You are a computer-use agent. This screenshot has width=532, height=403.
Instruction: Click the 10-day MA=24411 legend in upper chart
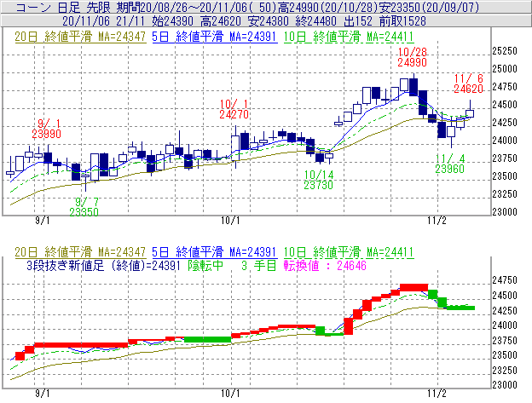coord(349,37)
